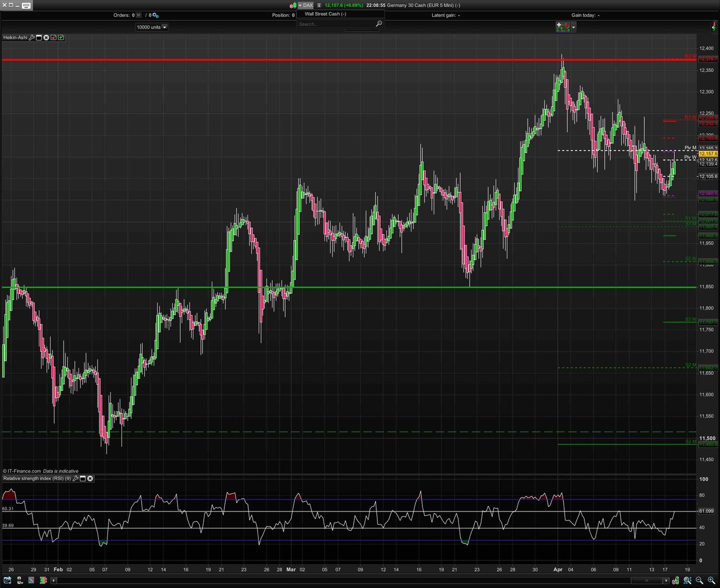Click the red icon in Heikin-Ashi header

coord(53,38)
